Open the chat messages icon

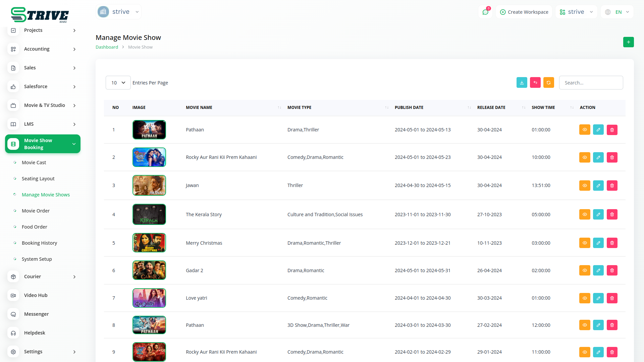click(x=485, y=12)
